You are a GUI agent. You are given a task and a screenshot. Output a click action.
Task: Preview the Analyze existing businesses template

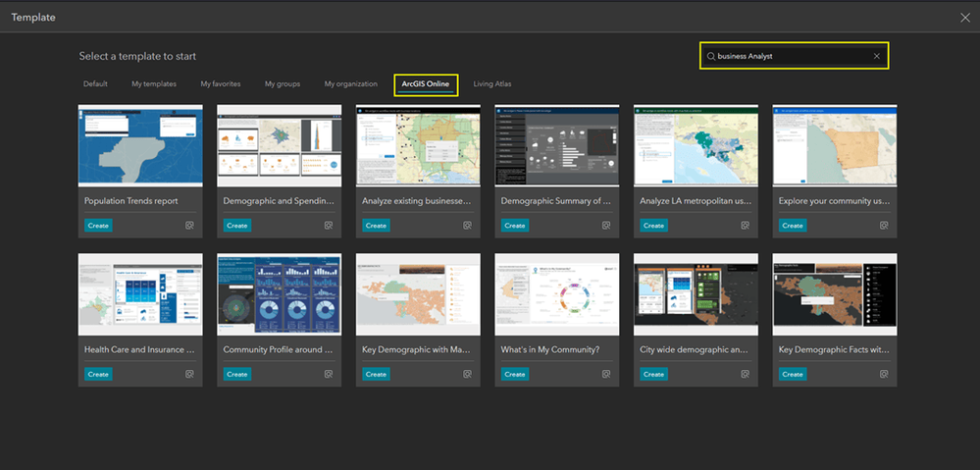click(x=467, y=226)
